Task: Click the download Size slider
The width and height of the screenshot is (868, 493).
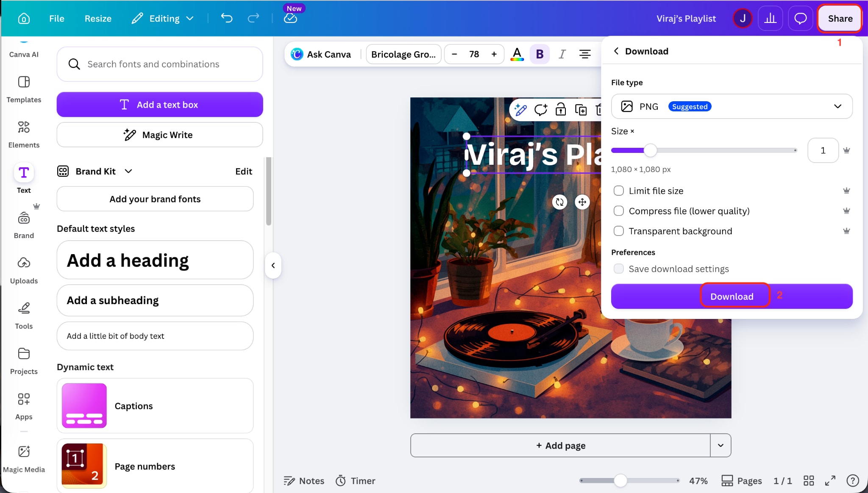Action: (704, 150)
